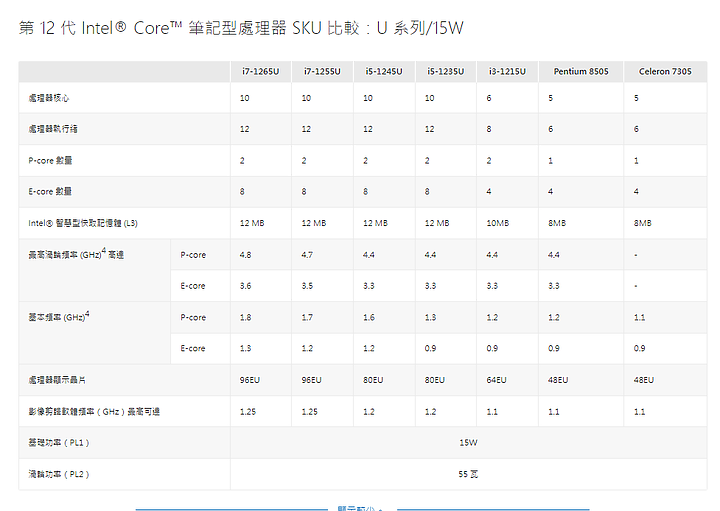Click the P-core 數量 row label

pyautogui.click(x=51, y=160)
